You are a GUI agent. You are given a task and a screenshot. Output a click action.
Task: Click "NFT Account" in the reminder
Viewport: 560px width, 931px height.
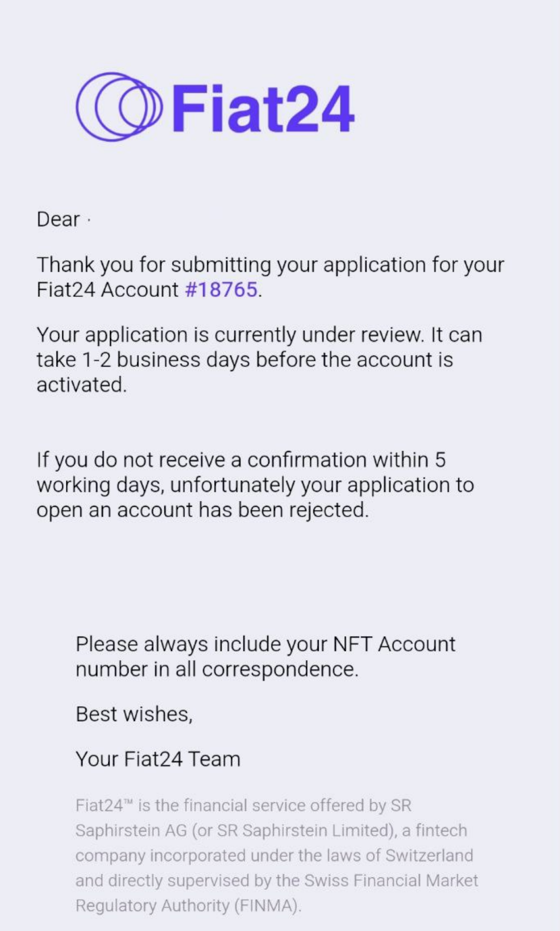394,645
